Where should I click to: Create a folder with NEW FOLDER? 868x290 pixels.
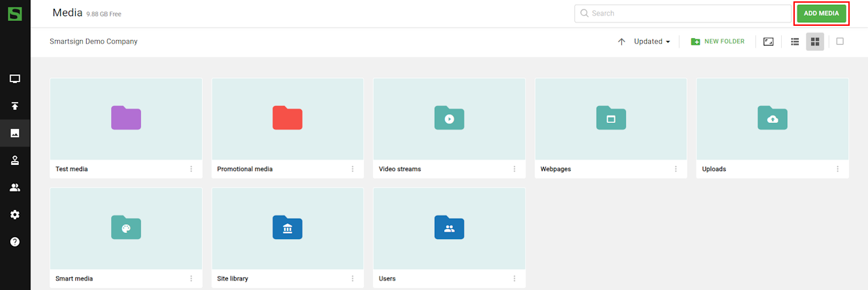point(717,41)
